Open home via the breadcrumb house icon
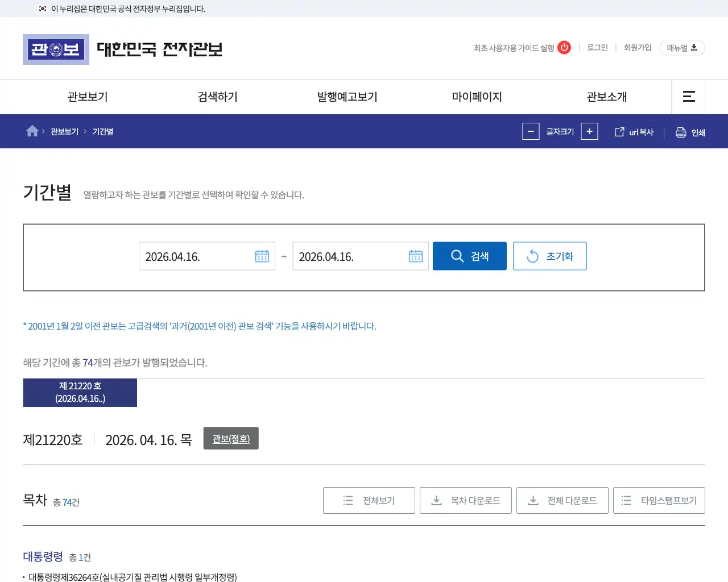 tap(32, 131)
